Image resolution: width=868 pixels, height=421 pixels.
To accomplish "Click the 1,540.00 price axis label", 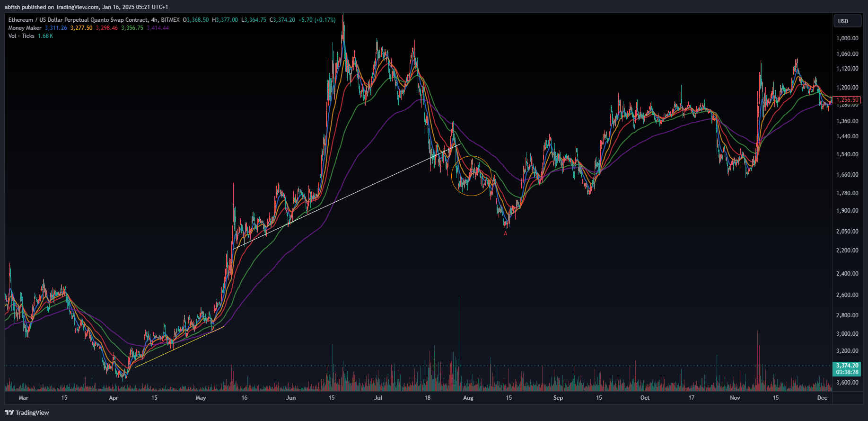I will (847, 154).
